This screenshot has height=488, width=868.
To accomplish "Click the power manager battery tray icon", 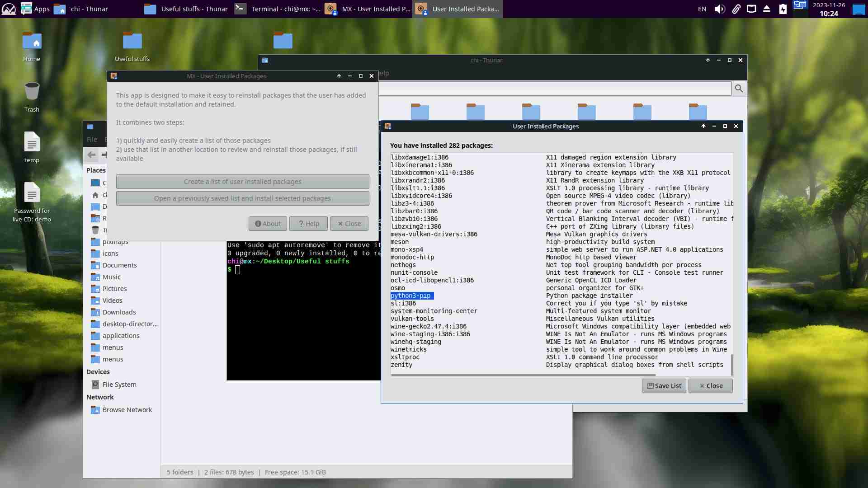I will point(783,9).
